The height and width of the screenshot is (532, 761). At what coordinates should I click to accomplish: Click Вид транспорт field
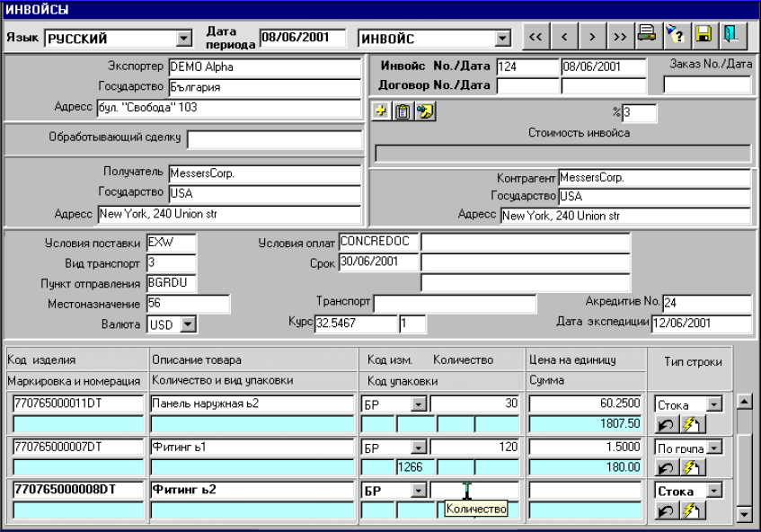172,262
